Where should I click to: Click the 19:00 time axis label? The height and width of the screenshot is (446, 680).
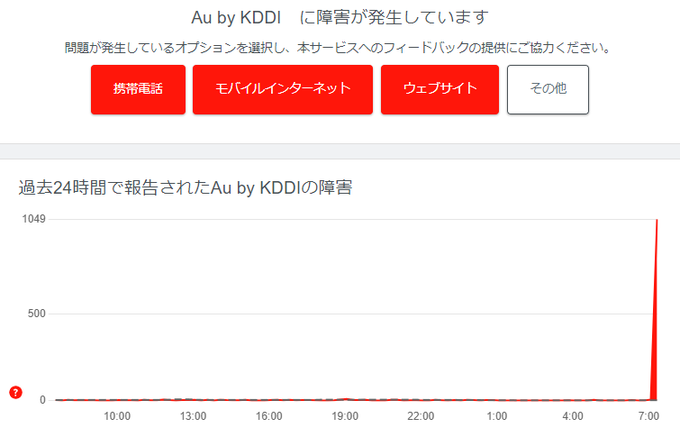345,416
